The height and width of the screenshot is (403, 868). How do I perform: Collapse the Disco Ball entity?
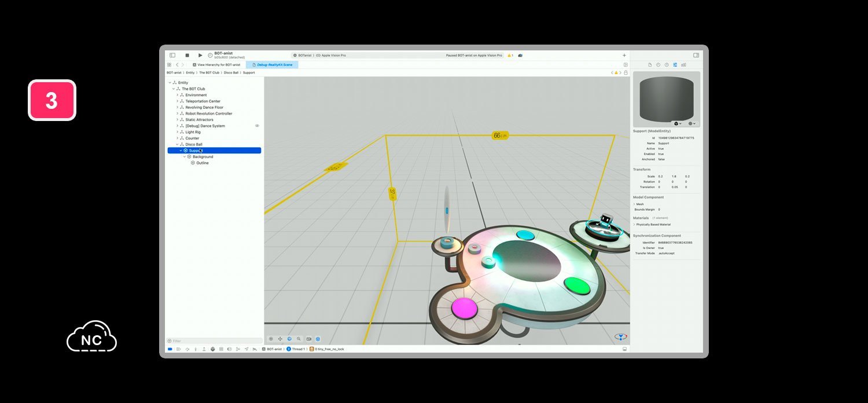[177, 144]
